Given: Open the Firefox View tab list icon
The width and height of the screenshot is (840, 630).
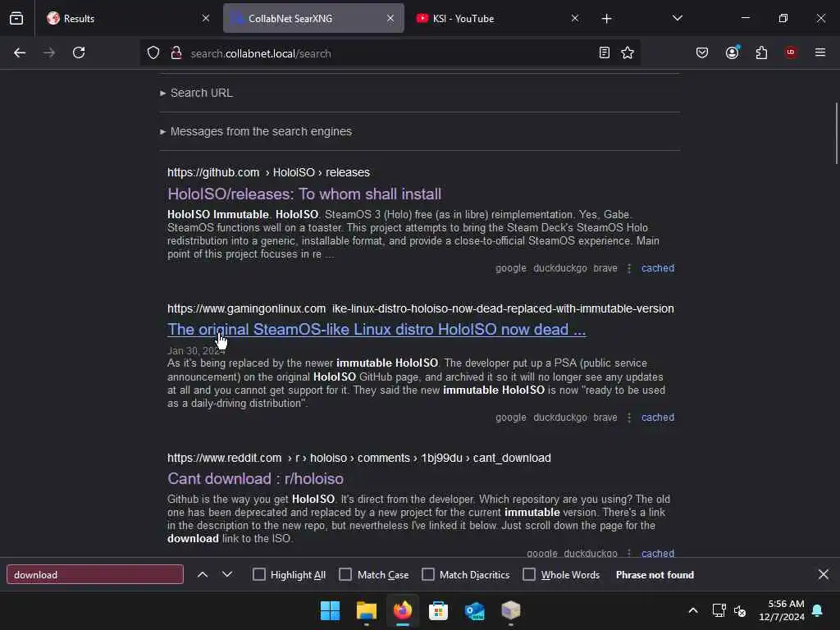Looking at the screenshot, I should tap(16, 18).
